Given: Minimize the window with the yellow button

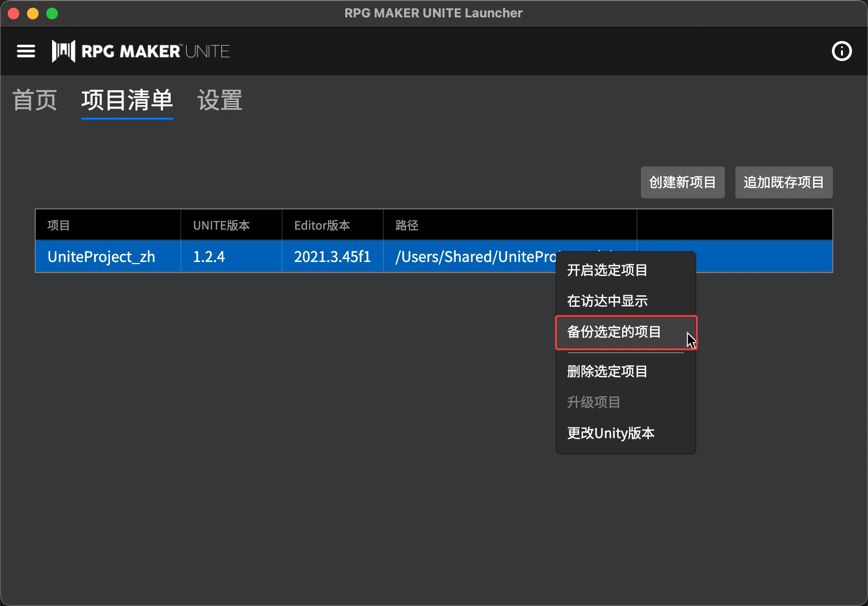Looking at the screenshot, I should coord(33,14).
